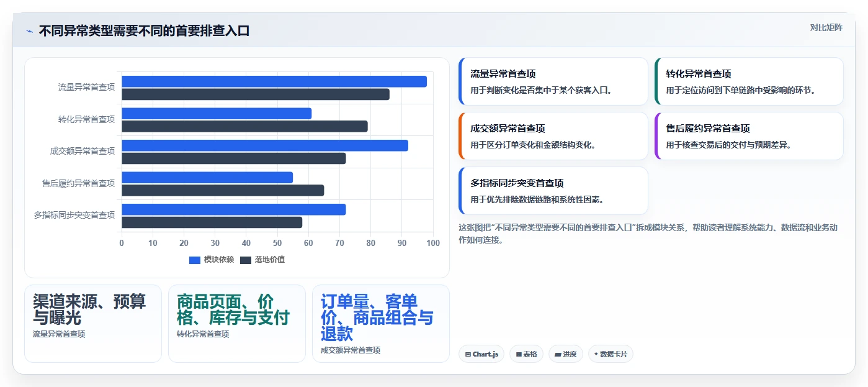Toggle the 模块依赖 legend item
Image resolution: width=868 pixels, height=387 pixels.
click(212, 260)
